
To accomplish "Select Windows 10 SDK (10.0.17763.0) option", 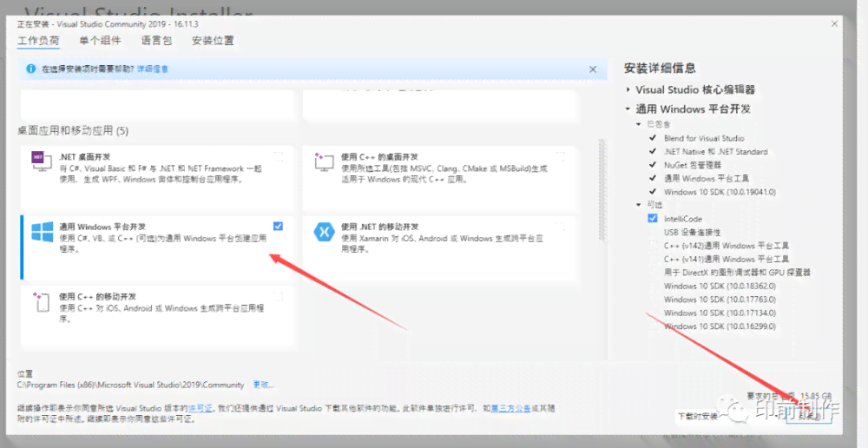I will [x=720, y=300].
